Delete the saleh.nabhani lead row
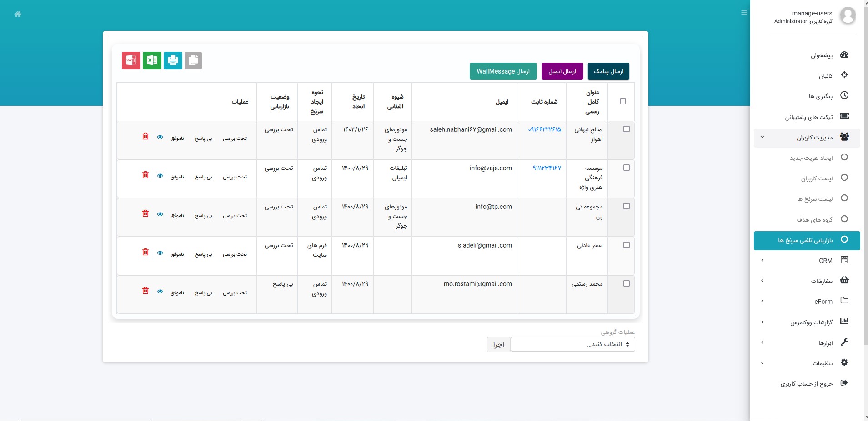 point(146,136)
